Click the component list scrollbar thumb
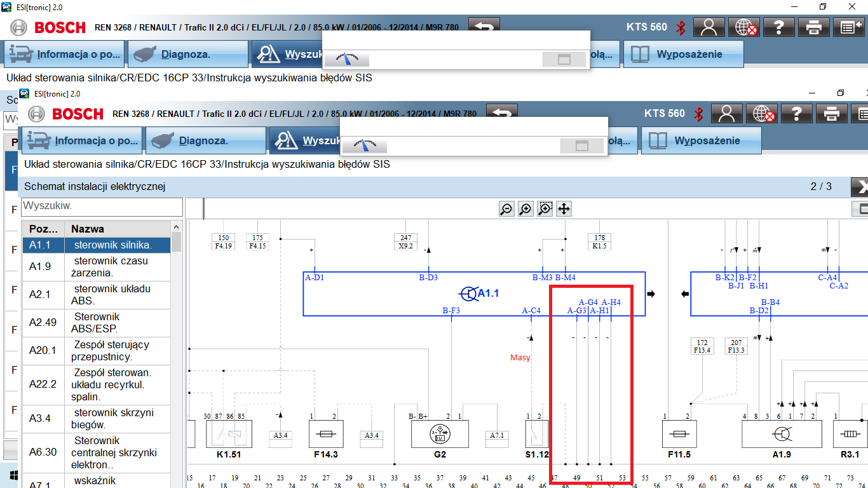The width and height of the screenshot is (868, 488). coord(177,242)
